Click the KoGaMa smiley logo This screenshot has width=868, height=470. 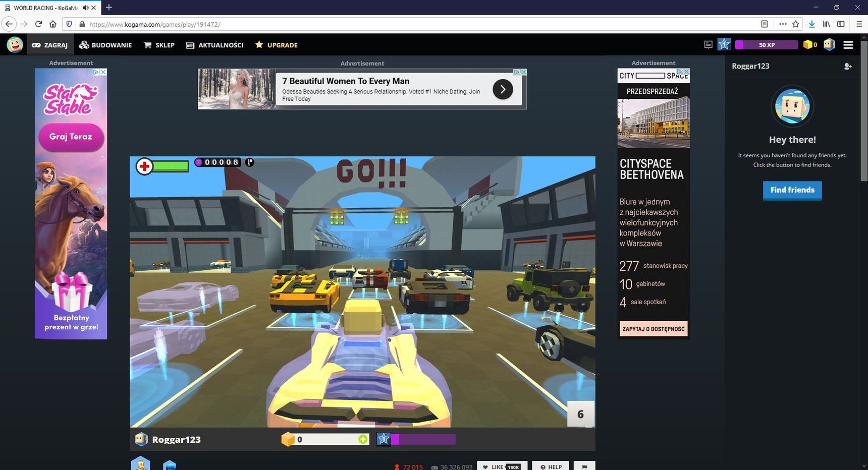(15, 45)
